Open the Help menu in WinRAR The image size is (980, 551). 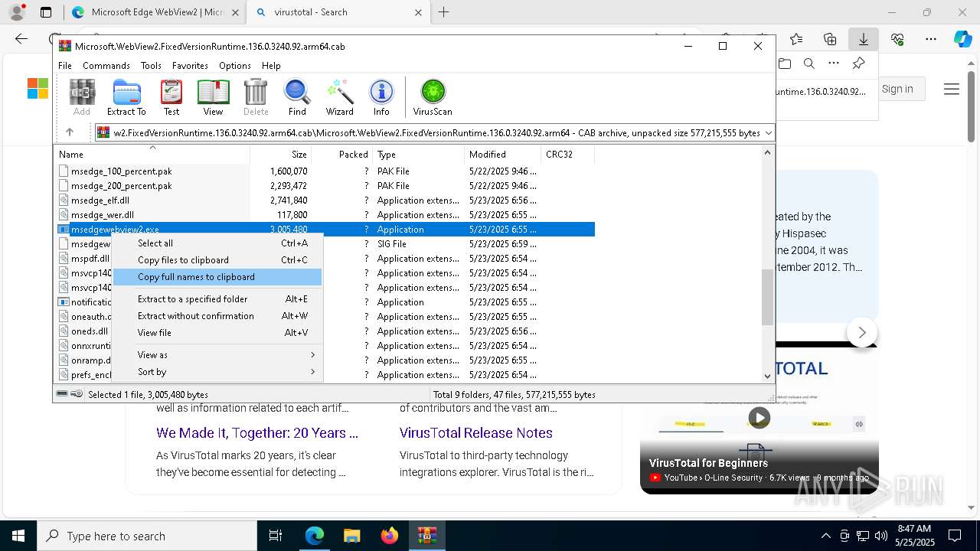[271, 66]
